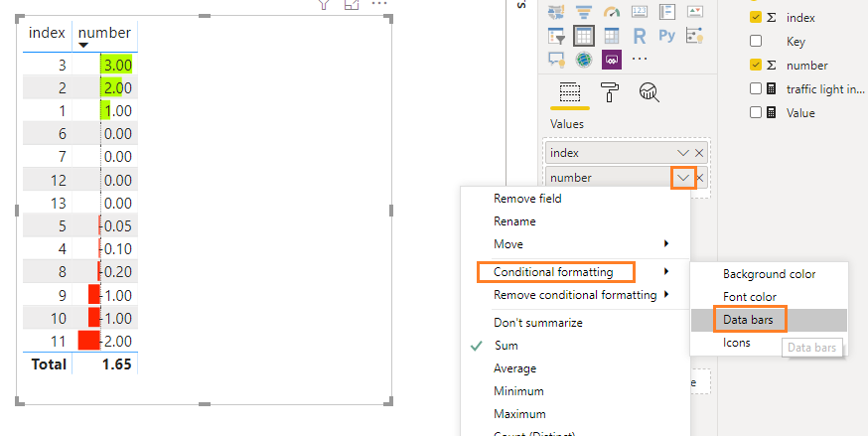Choose the Matrix visual icon
The height and width of the screenshot is (436, 868).
pos(612,36)
